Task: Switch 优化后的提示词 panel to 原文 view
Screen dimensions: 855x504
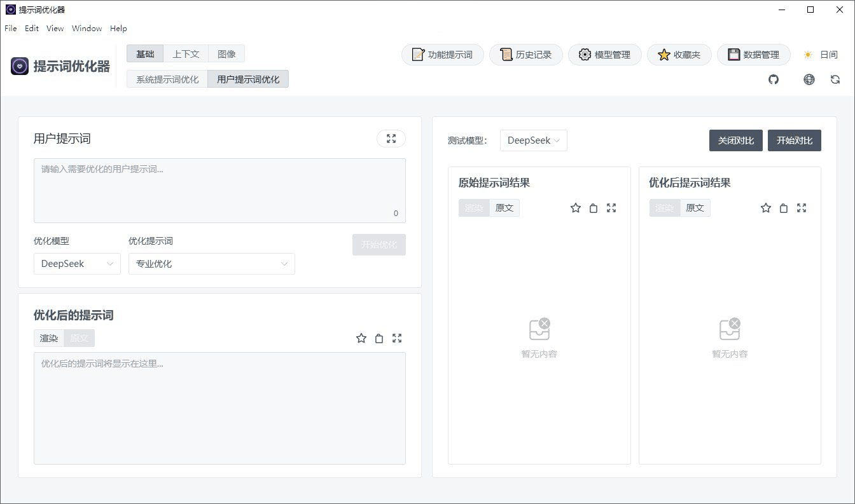Action: click(x=79, y=338)
